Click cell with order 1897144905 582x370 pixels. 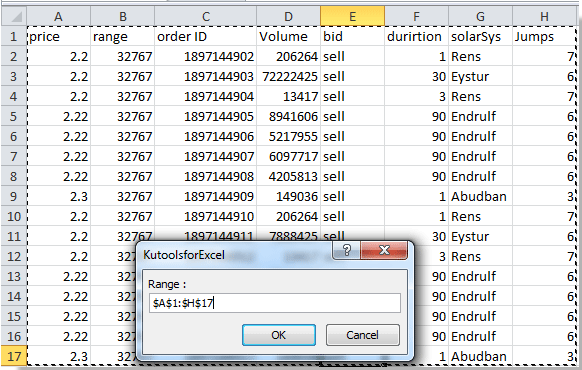(x=205, y=117)
